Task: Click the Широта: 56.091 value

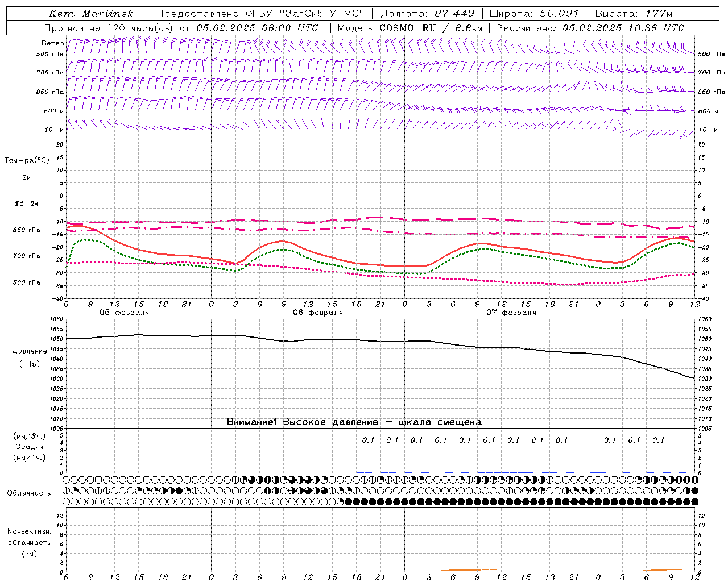Action: tap(534, 14)
